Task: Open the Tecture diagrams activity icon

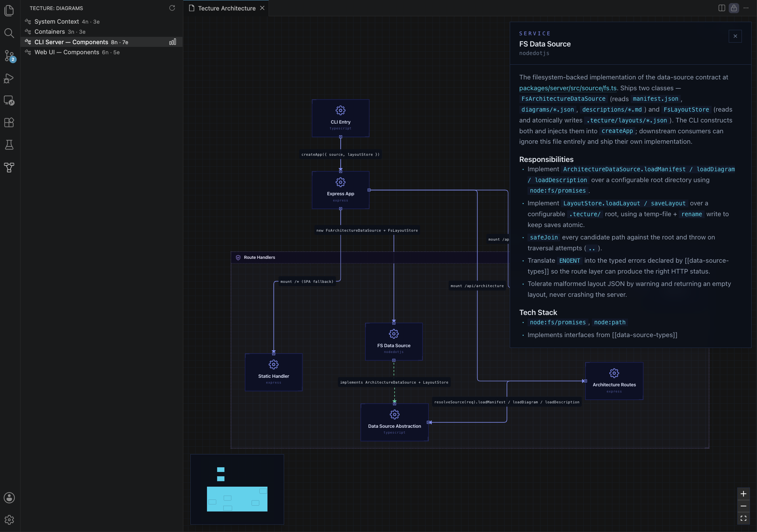Action: click(9, 167)
